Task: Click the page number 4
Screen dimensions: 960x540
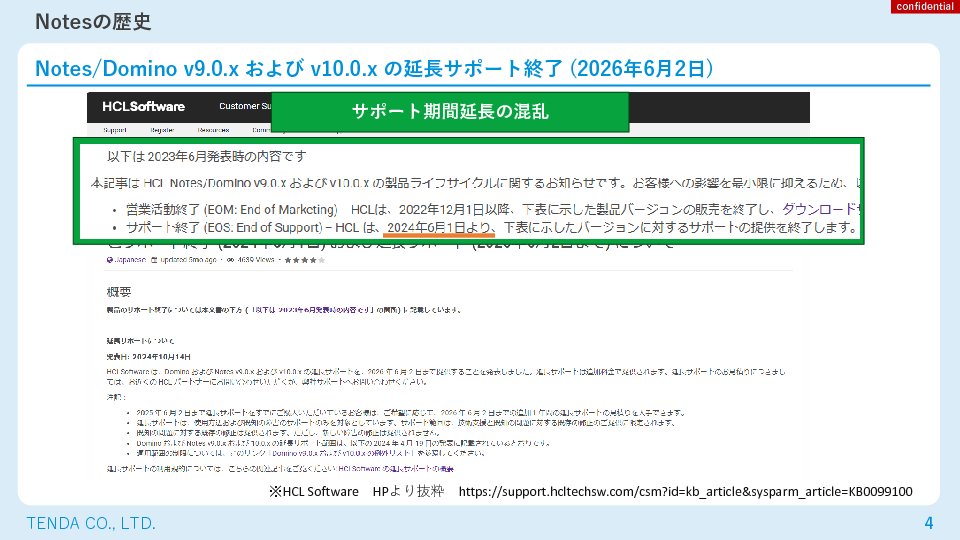Action: [928, 523]
